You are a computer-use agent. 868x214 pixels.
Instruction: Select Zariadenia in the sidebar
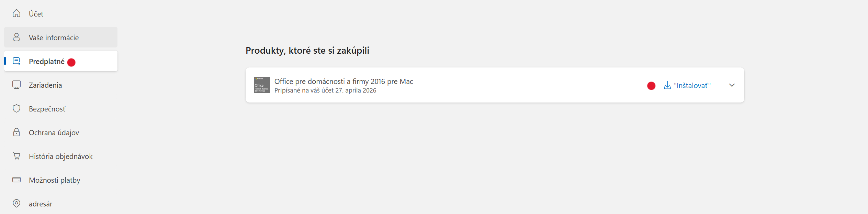(45, 85)
